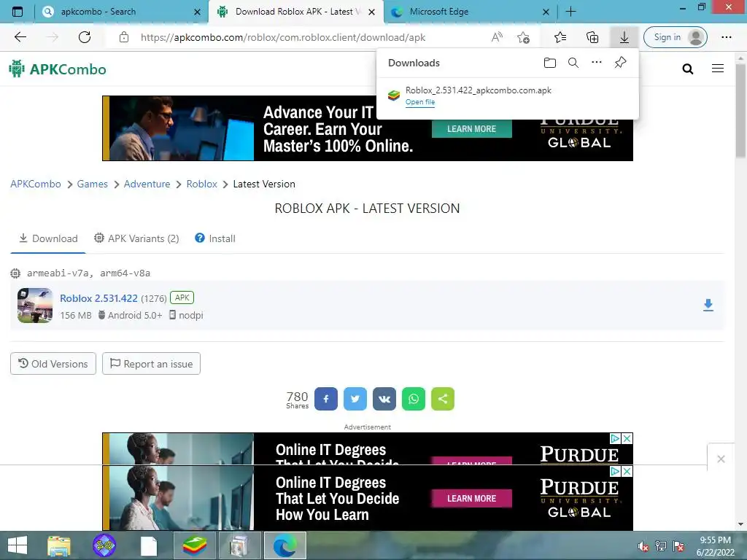Click the muted volume tray icon
747x560 pixels.
(643, 546)
